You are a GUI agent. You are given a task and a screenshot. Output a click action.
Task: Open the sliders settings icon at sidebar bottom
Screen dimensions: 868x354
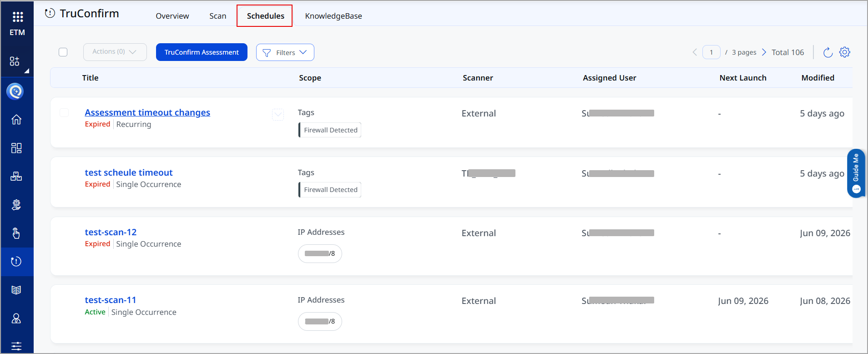[16, 346]
